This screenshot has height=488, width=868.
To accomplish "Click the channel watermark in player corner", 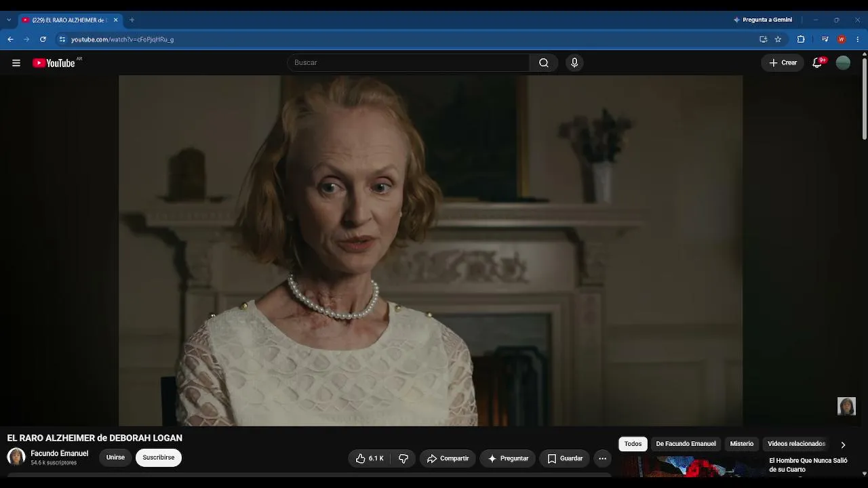I will (x=846, y=406).
